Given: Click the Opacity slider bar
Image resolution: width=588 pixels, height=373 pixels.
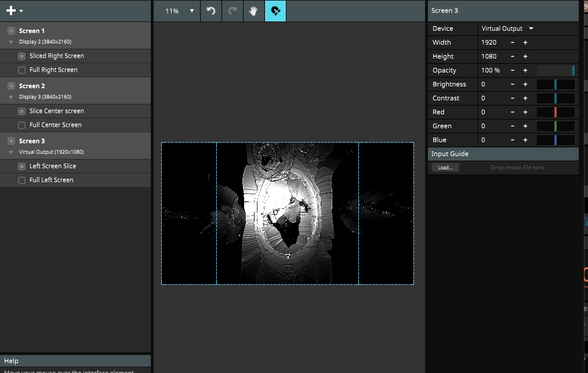Looking at the screenshot, I should 556,70.
